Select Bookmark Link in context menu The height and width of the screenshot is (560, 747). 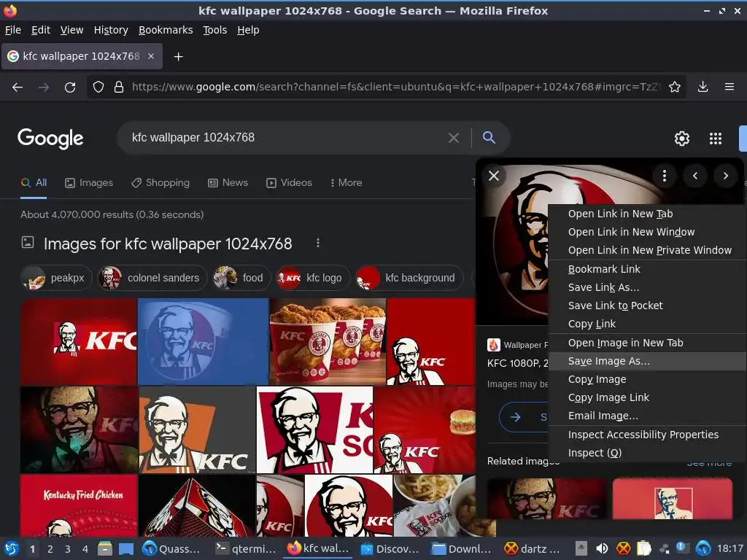(648, 269)
